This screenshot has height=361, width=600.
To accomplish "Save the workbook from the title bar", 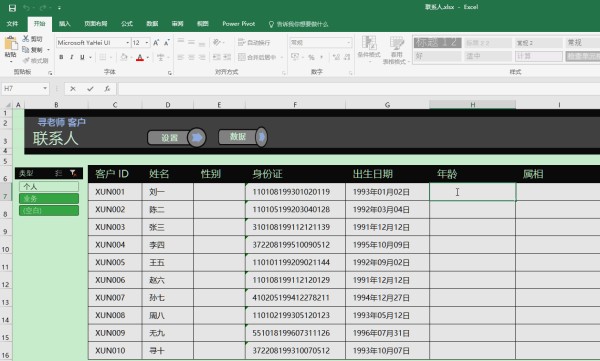I will (12, 8).
